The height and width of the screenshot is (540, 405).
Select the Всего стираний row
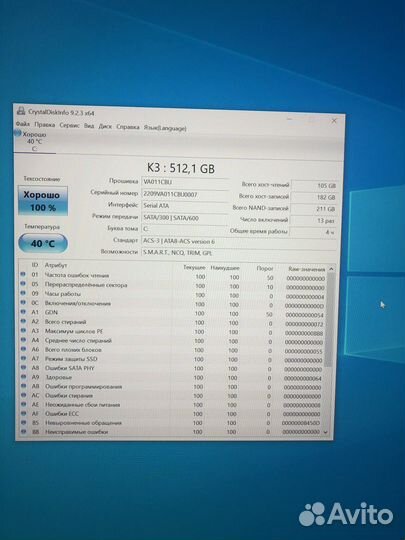coord(173,323)
